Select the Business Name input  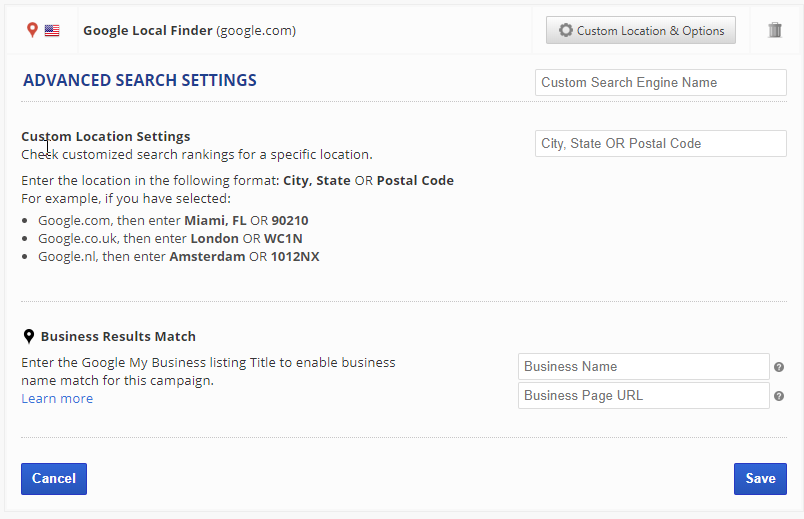643,367
